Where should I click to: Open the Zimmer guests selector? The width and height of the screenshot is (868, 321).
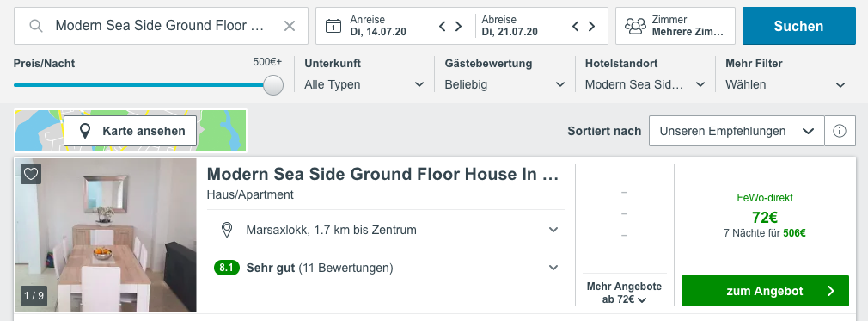675,26
